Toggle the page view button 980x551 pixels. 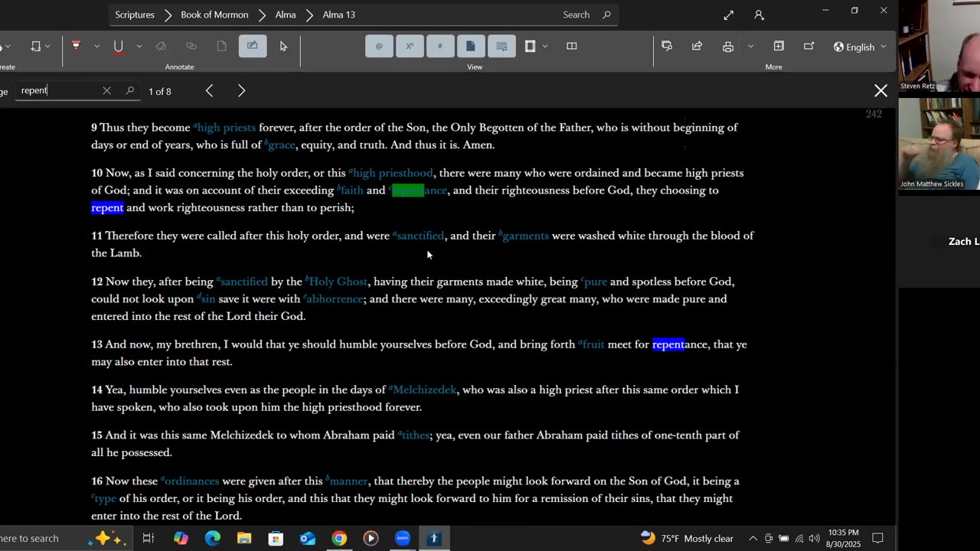pos(470,46)
